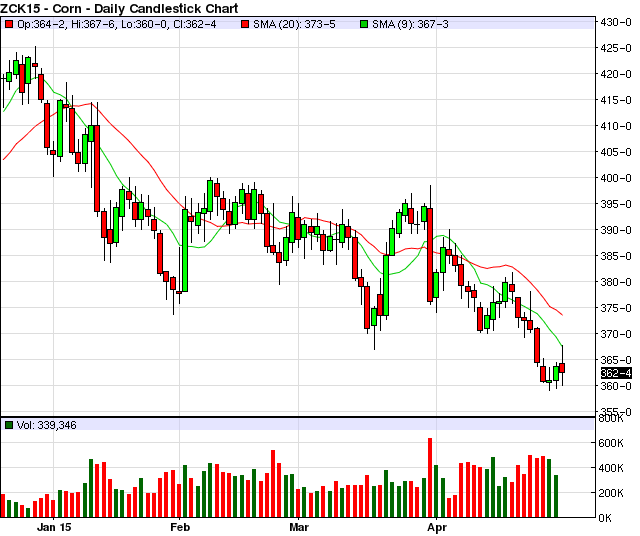Image resolution: width=640 pixels, height=536 pixels.
Task: Click the 375-0 price axis label
Action: tap(616, 308)
